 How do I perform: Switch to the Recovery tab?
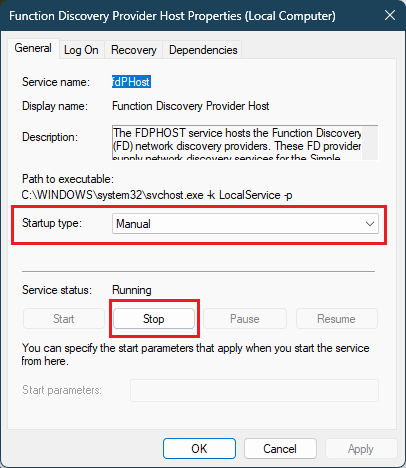click(134, 50)
